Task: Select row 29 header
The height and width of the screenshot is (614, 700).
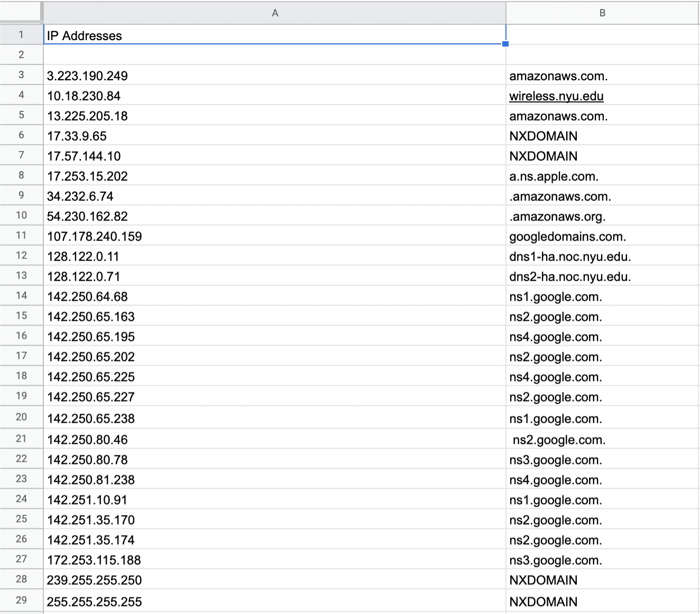Action: click(21, 600)
